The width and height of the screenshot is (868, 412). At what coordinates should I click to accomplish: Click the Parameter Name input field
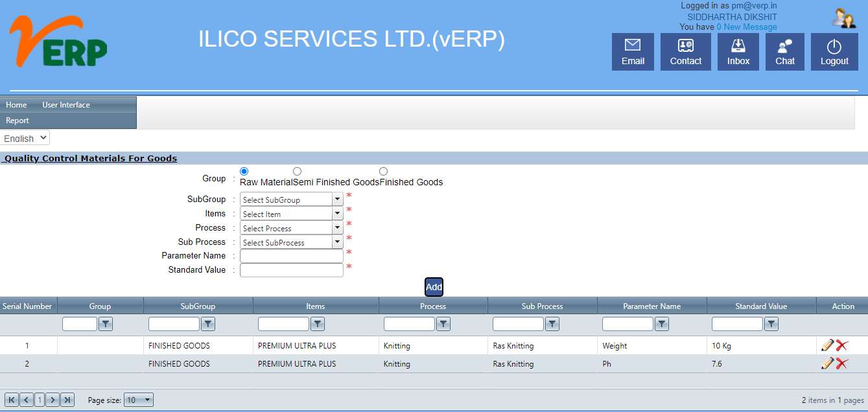[x=291, y=256]
